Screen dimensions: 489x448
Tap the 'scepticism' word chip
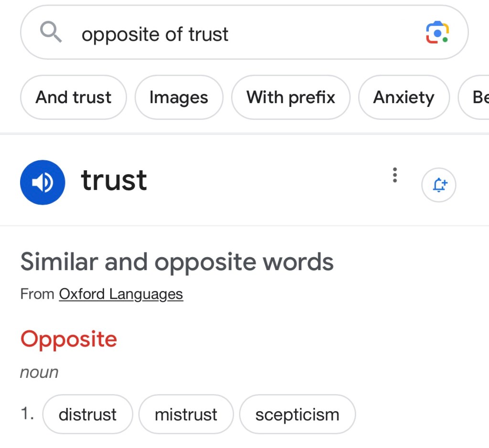pos(297,414)
